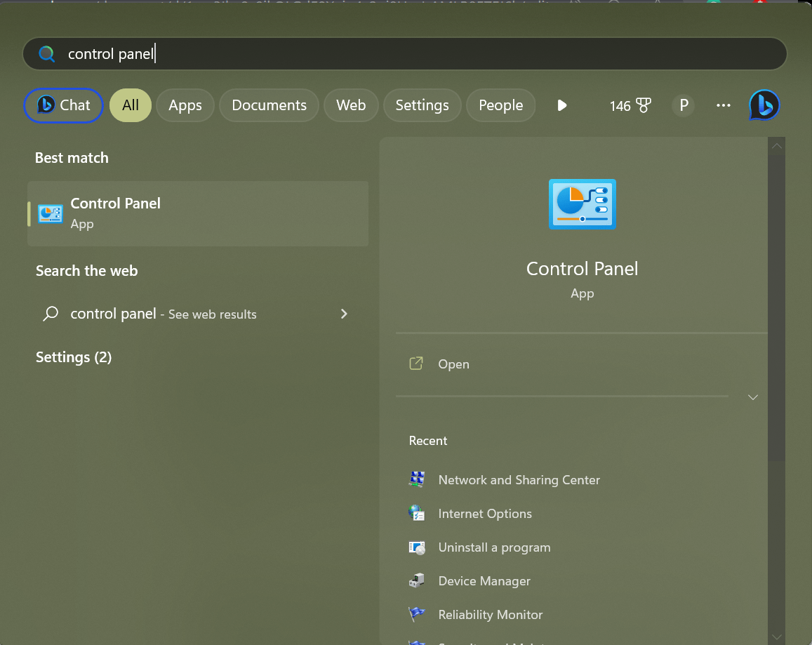Click the Reliability Monitor flag icon
812x645 pixels.
[417, 614]
